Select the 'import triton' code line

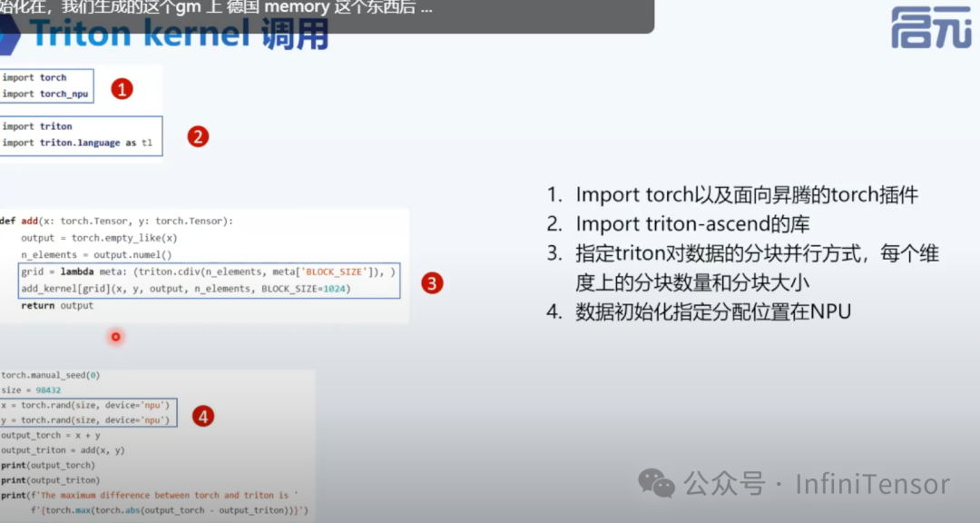37,126
